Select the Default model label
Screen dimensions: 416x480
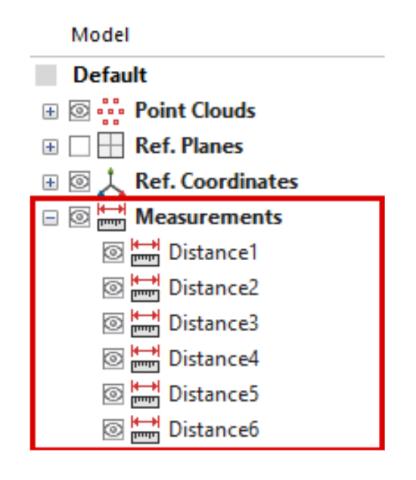coord(110,75)
